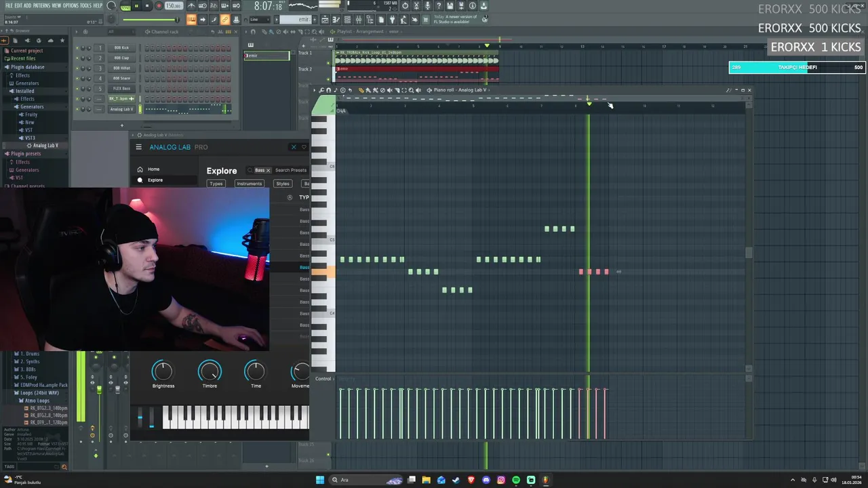The height and width of the screenshot is (488, 868).
Task: Click the browser cloud icon
Action: tap(50, 40)
